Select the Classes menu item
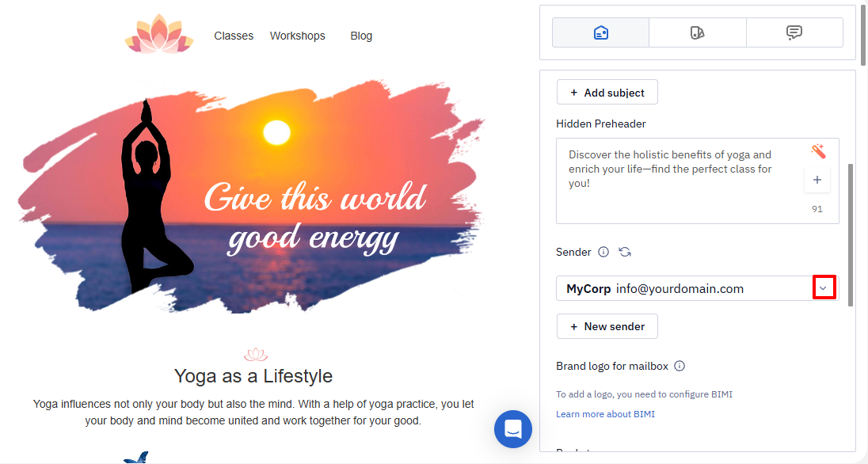The width and height of the screenshot is (868, 464). (234, 36)
